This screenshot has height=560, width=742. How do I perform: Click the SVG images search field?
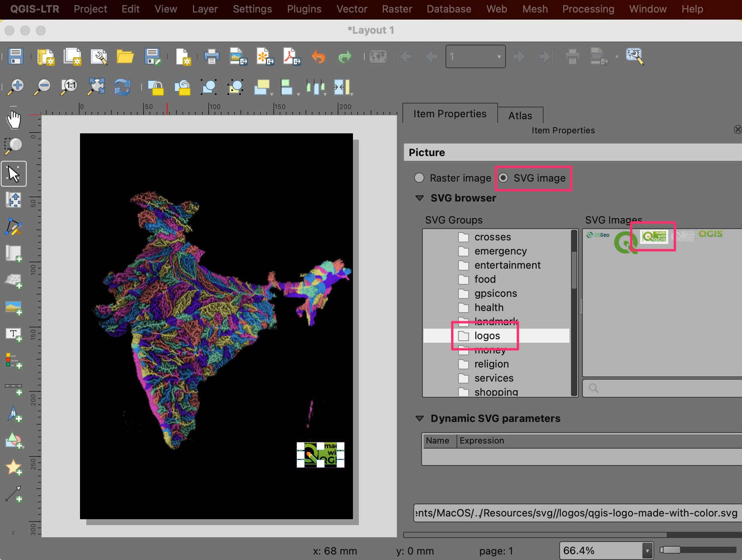(x=663, y=388)
